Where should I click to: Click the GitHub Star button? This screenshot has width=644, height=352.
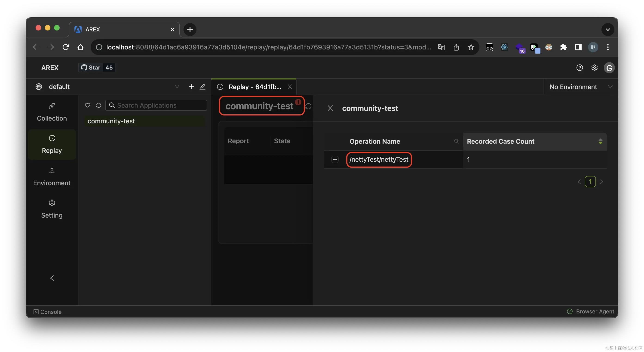coord(91,67)
